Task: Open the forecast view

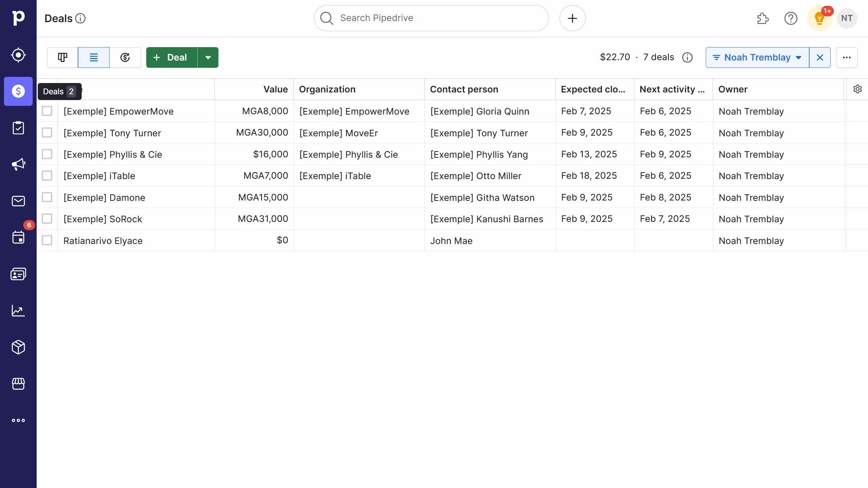Action: click(x=125, y=57)
